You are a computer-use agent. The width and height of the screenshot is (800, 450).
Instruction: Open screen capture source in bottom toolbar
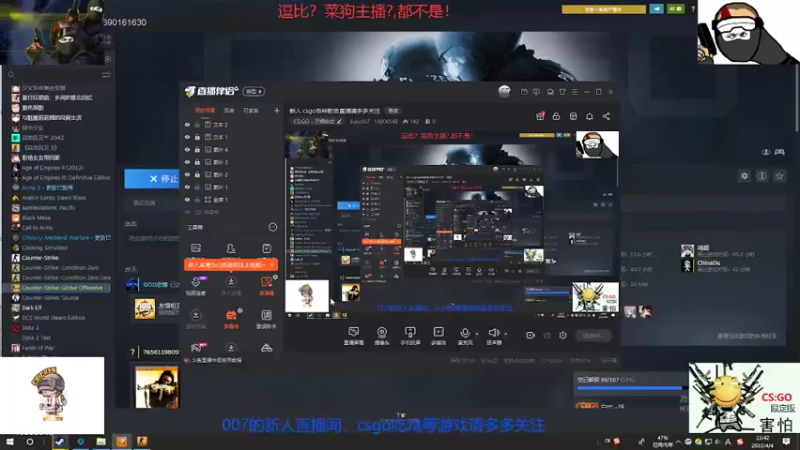pos(354,336)
